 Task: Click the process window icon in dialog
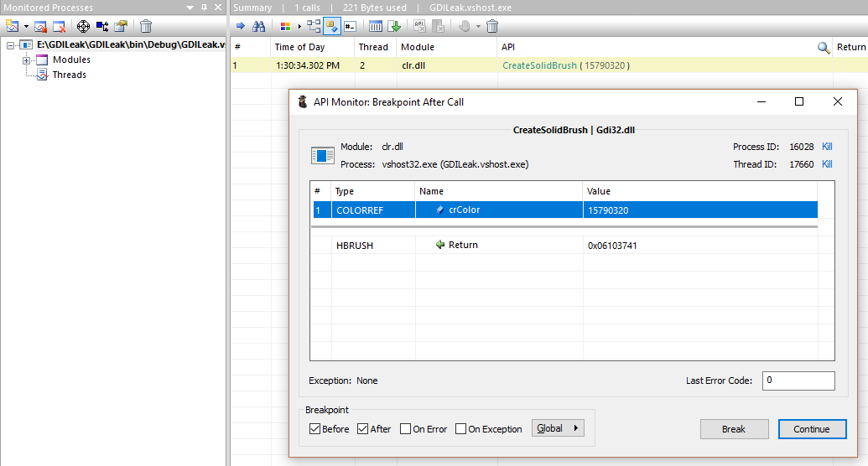coord(322,156)
